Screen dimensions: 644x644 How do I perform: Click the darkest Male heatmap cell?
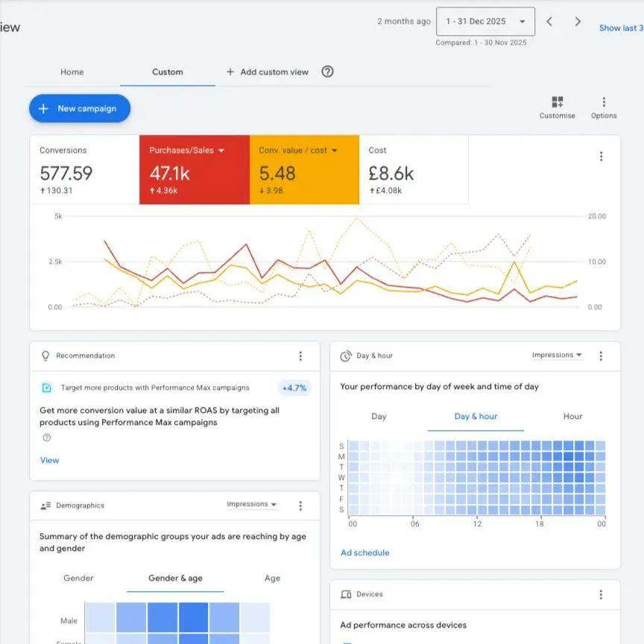(194, 617)
